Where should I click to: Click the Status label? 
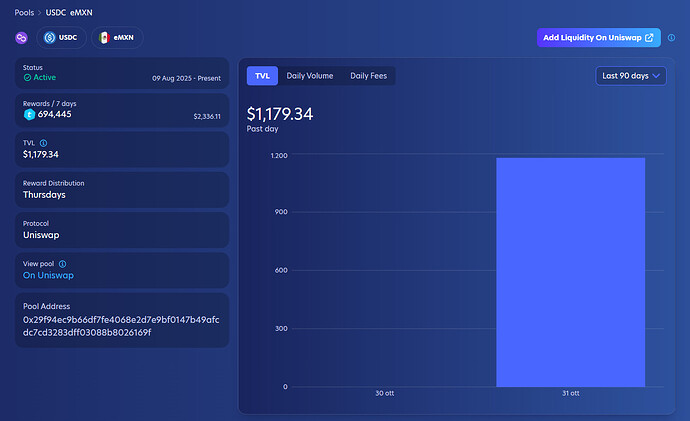click(x=33, y=68)
